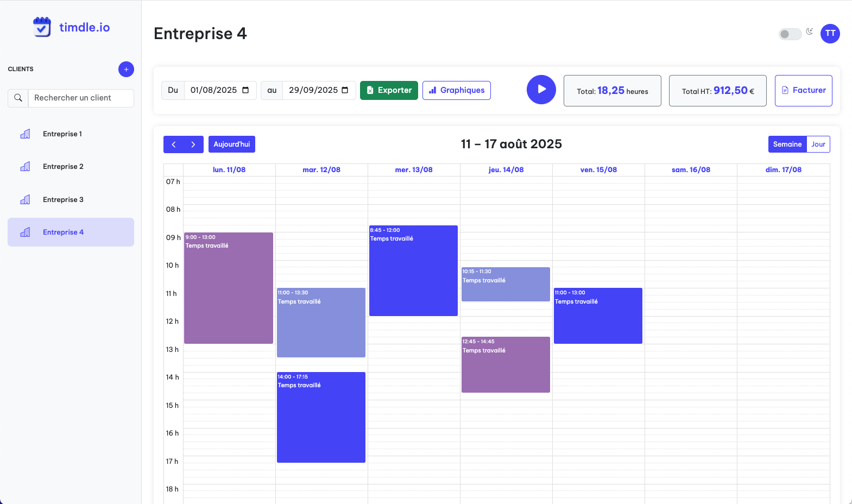Select Entreprise 1 in the client list

click(x=62, y=134)
